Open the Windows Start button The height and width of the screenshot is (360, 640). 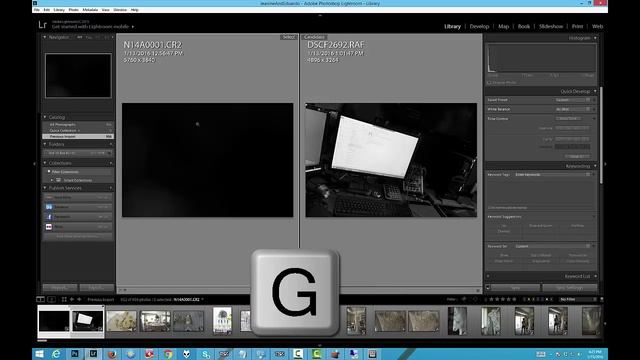tap(39, 354)
